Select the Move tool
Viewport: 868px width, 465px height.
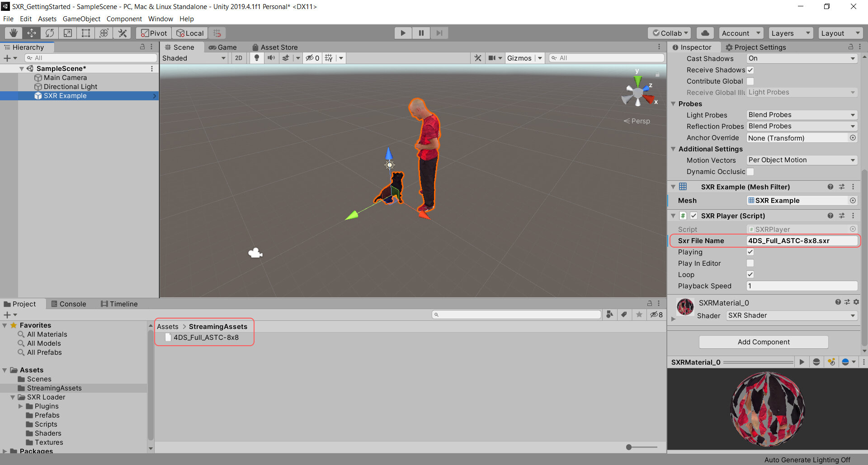[32, 33]
